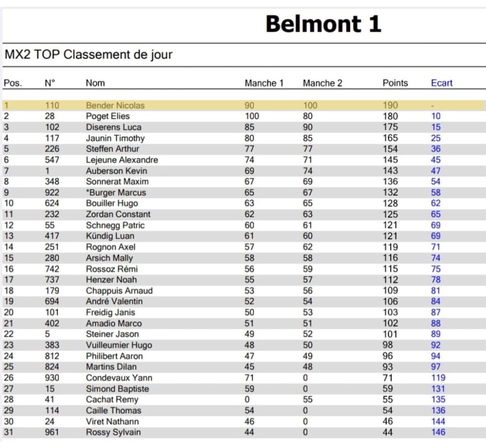The height and width of the screenshot is (448, 486).
Task: Click Ecart value 36 for Steffen Arthur
Action: [436, 149]
